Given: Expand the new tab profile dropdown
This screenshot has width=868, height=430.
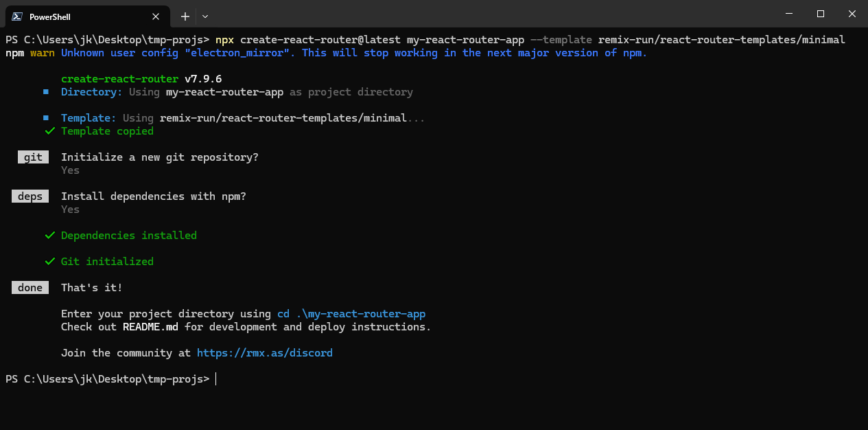Looking at the screenshot, I should pos(205,16).
